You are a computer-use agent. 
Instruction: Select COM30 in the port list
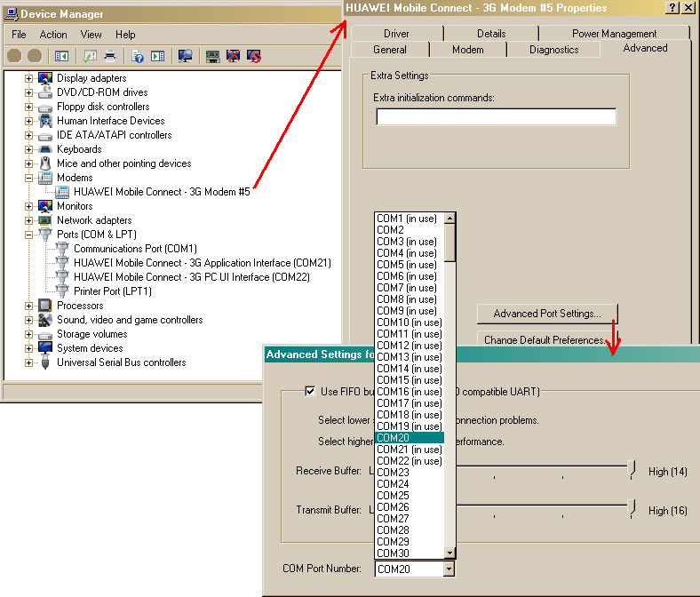[410, 553]
